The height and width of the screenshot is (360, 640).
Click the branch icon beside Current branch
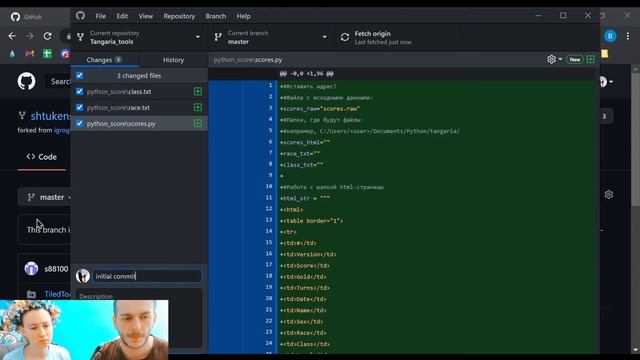pyautogui.click(x=218, y=38)
